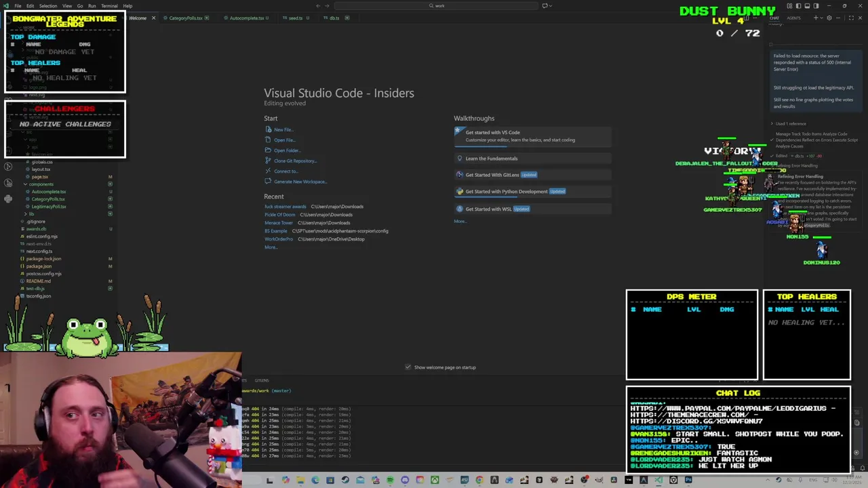The width and height of the screenshot is (868, 488).
Task: Close the Welcome tab
Action: coord(153,18)
